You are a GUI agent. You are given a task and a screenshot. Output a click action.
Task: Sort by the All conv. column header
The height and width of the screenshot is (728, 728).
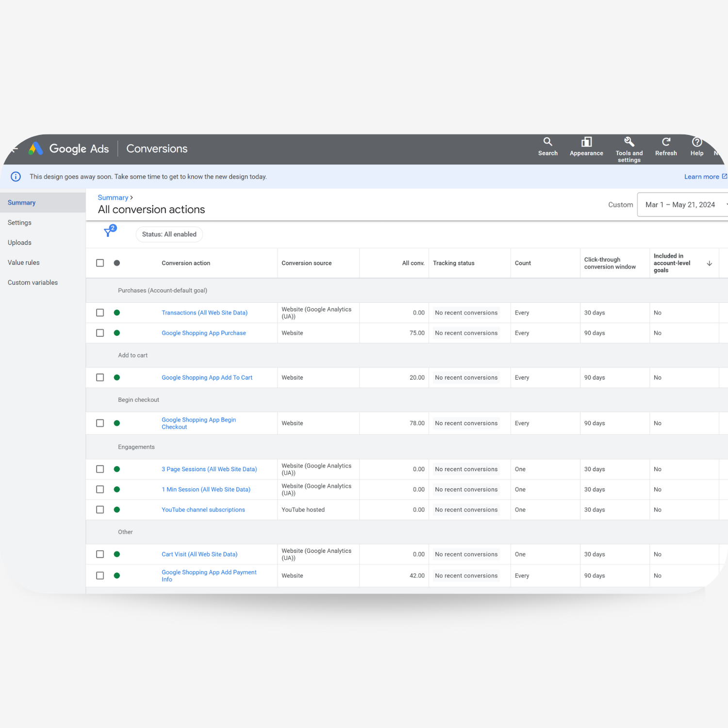pos(413,263)
